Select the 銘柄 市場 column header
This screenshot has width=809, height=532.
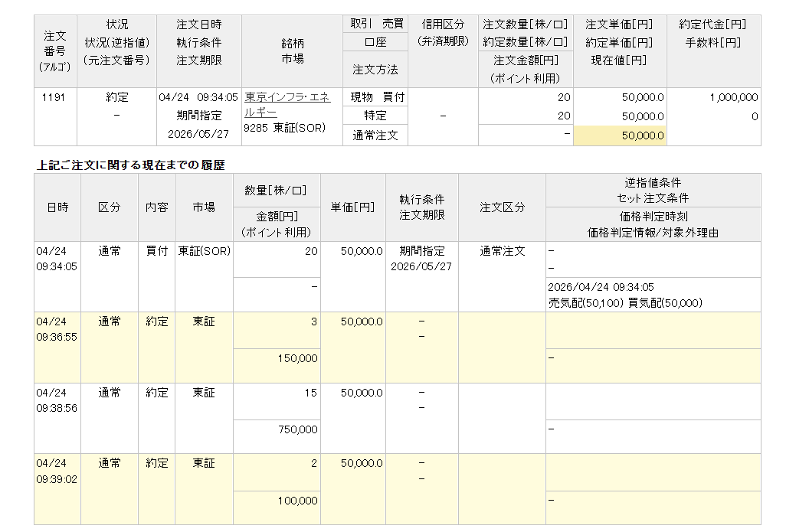(x=292, y=51)
